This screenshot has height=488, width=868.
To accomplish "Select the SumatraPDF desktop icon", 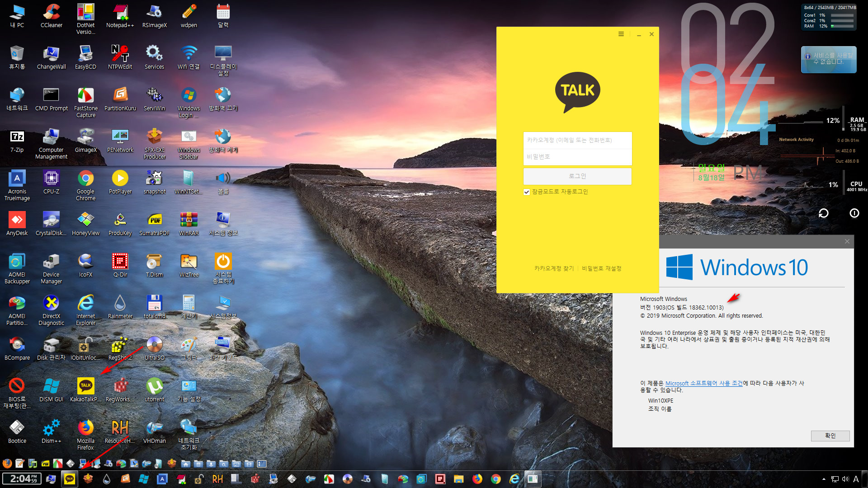I will pyautogui.click(x=155, y=224).
